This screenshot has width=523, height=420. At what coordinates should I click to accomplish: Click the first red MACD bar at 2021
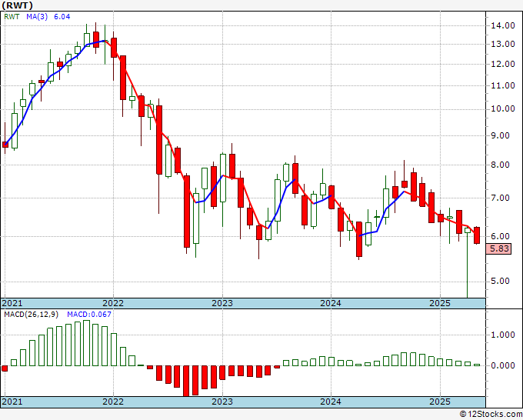click(5, 368)
